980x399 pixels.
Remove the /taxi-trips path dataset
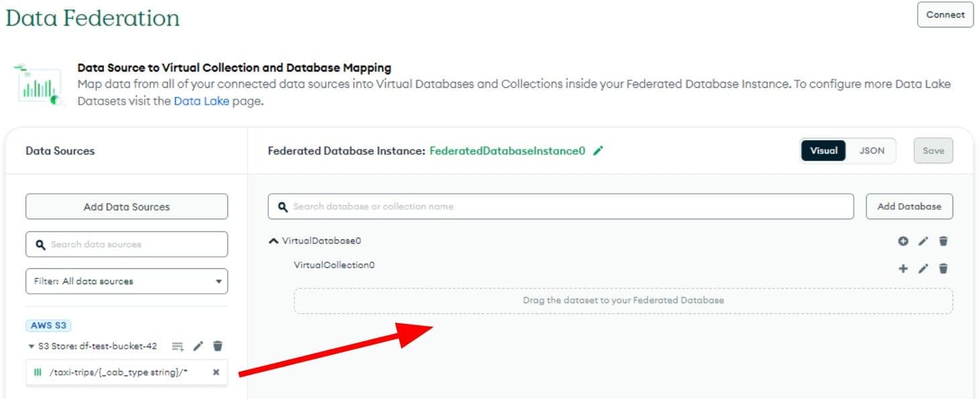coord(216,372)
